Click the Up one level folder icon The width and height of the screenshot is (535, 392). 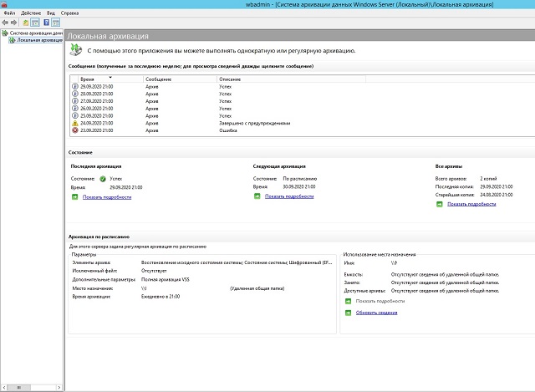pyautogui.click(x=26, y=23)
